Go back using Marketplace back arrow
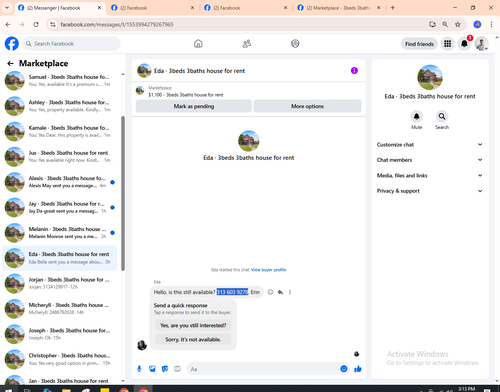The height and width of the screenshot is (392, 500). pos(10,63)
